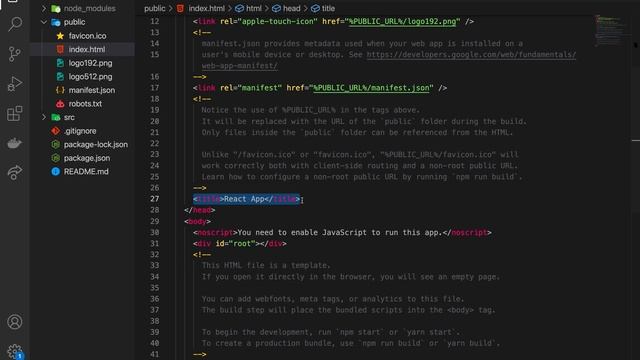Click the index.html HTML file icon
This screenshot has width=640, height=360.
[x=60, y=49]
